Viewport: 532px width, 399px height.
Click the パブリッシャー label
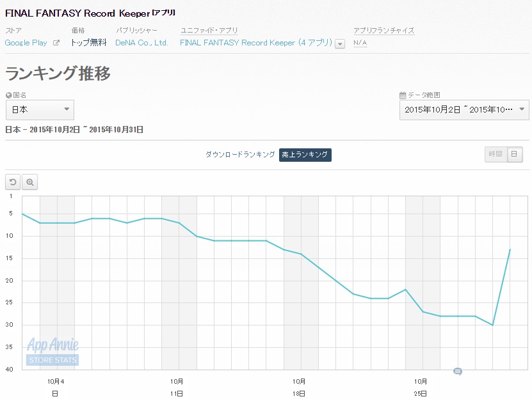pyautogui.click(x=137, y=31)
